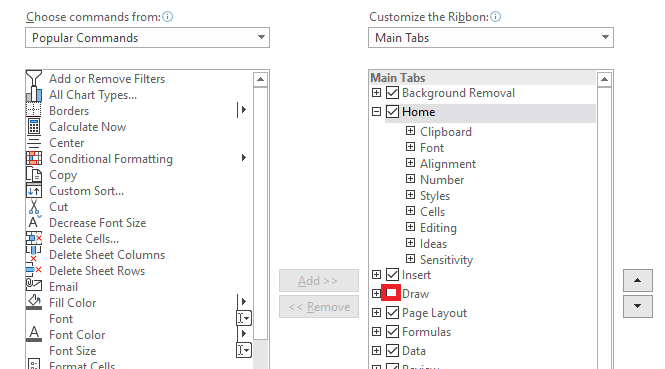Expand the Draw tab node
Screen dimensions: 665x369
tap(376, 293)
